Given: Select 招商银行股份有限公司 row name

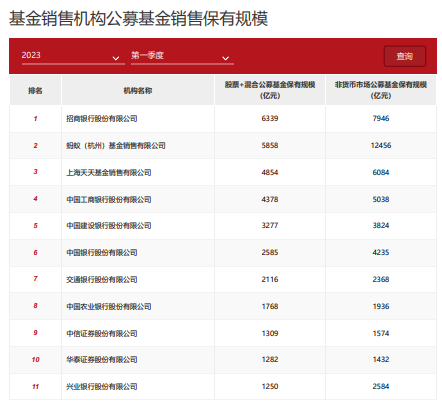Looking at the screenshot, I should (102, 119).
